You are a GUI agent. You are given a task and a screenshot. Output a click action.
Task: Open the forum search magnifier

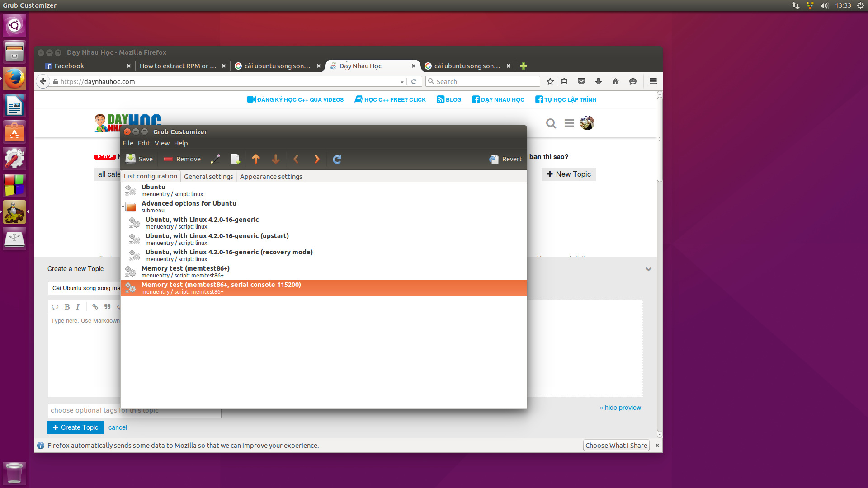click(x=551, y=123)
